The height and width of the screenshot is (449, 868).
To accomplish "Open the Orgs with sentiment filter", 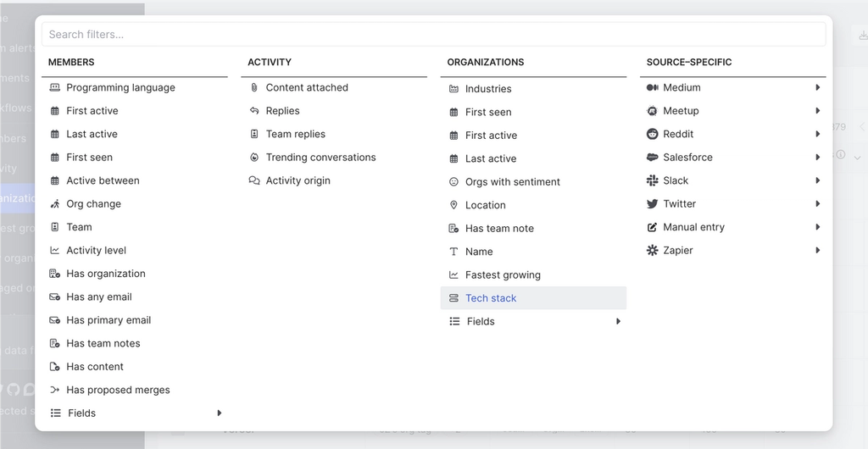I will coord(512,182).
